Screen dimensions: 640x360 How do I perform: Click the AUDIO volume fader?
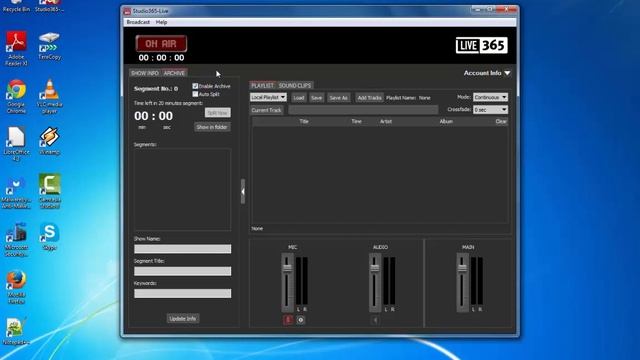coord(375,268)
